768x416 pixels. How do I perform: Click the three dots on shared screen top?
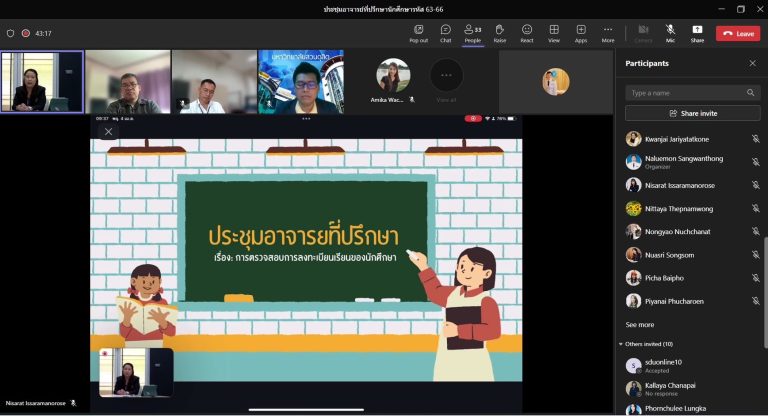point(306,119)
